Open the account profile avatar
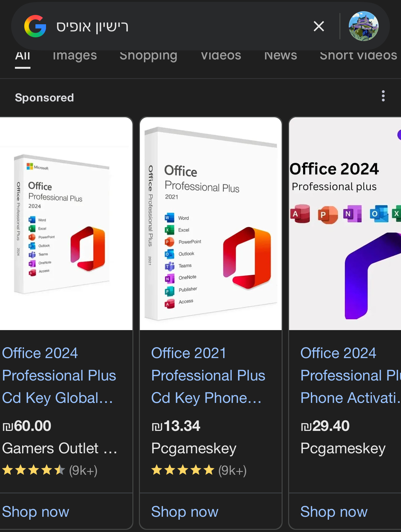The width and height of the screenshot is (401, 532). pyautogui.click(x=363, y=26)
